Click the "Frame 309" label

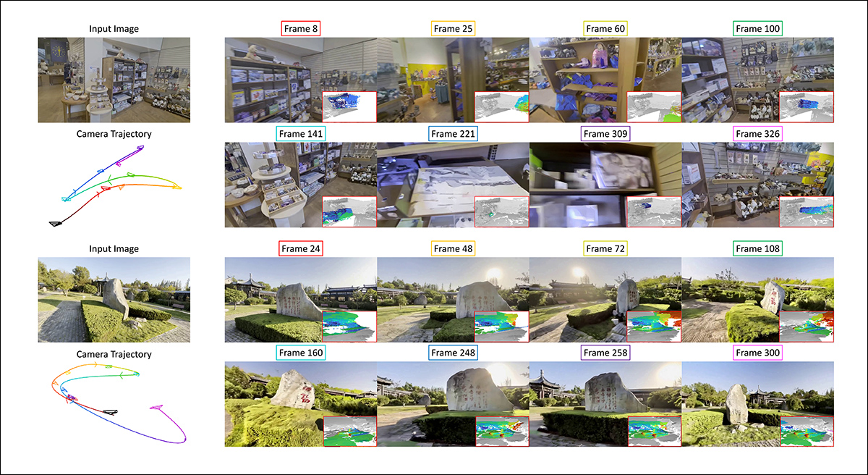click(605, 134)
